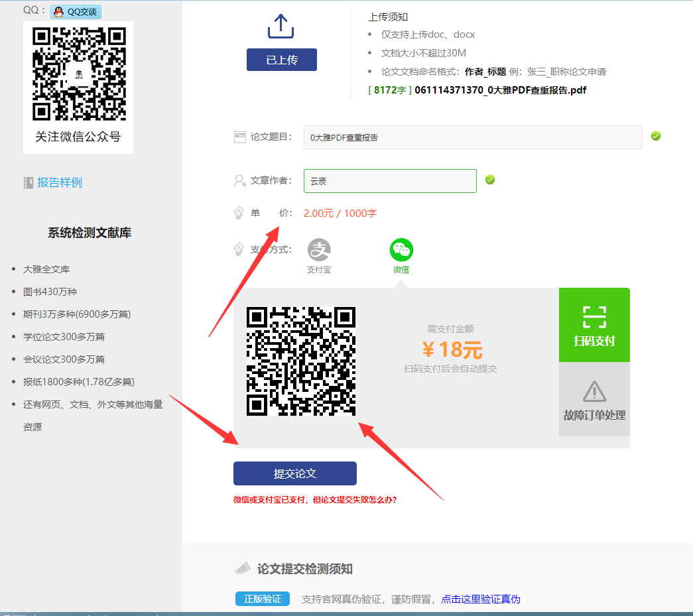Image resolution: width=693 pixels, height=616 pixels.
Task: Click the 文档大小不超过30M notice
Action: point(423,53)
